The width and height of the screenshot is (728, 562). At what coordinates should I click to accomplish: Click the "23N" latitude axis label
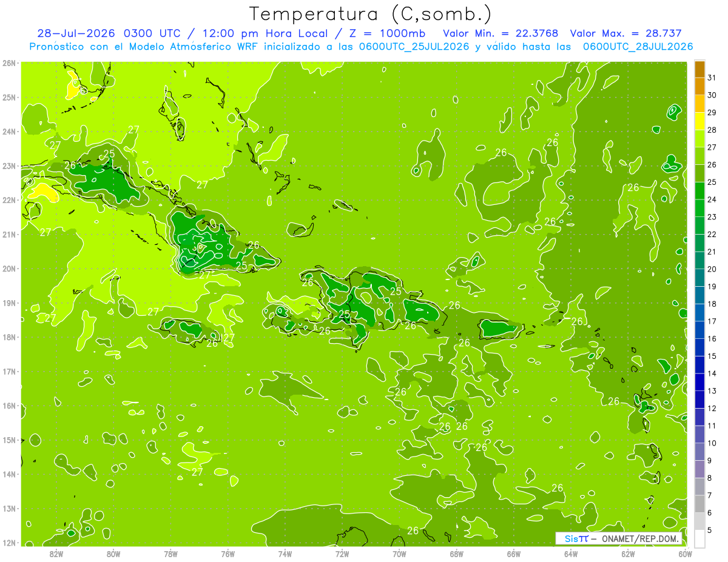coord(8,166)
